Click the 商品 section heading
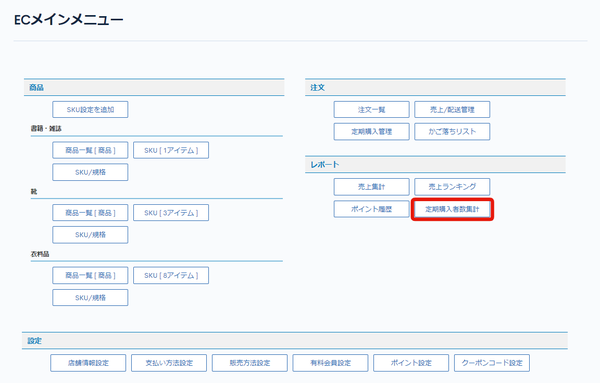This screenshot has height=383, width=600. coord(36,88)
